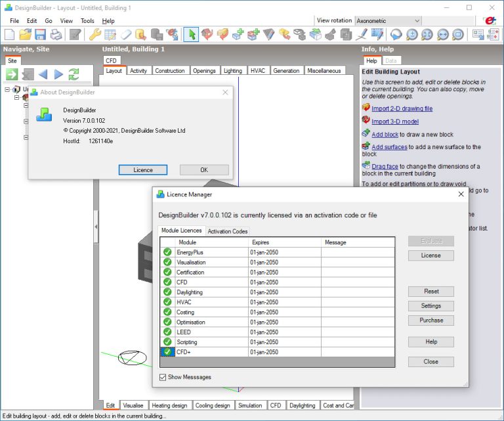504x421 pixels.
Task: Click OK in the About DesignBuilder dialog
Action: (204, 170)
